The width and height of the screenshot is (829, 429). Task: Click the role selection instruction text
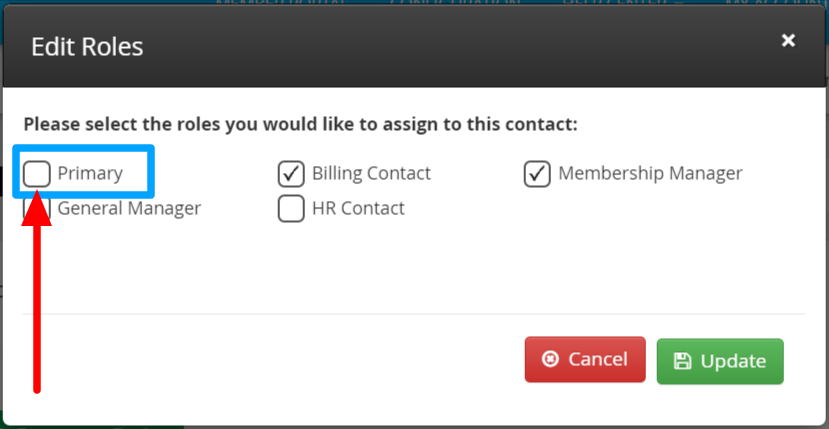click(x=300, y=125)
